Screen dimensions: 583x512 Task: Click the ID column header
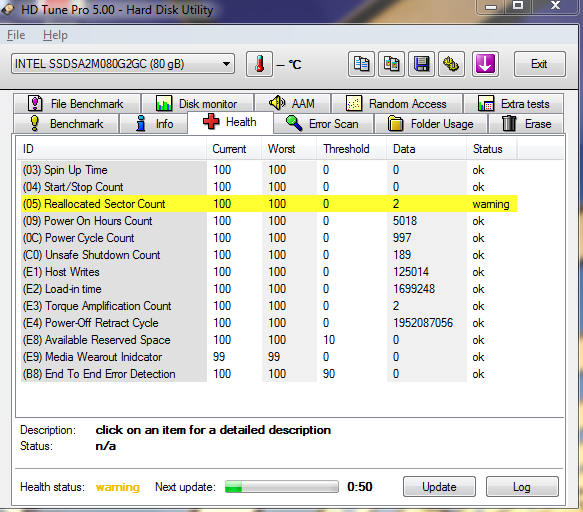(112, 149)
